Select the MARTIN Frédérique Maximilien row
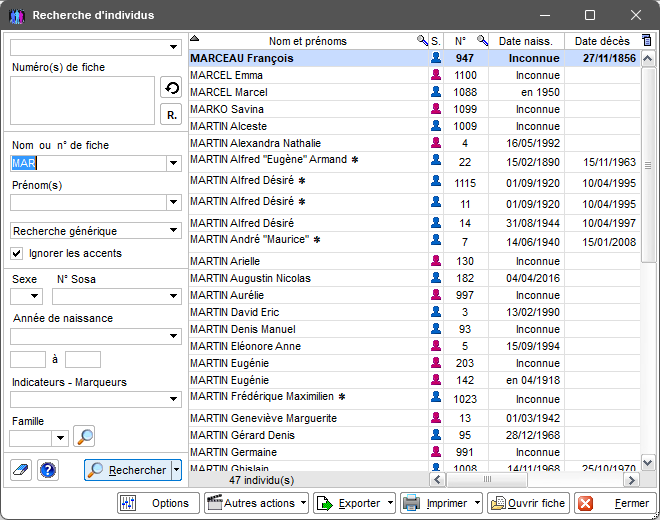 (x=415, y=399)
